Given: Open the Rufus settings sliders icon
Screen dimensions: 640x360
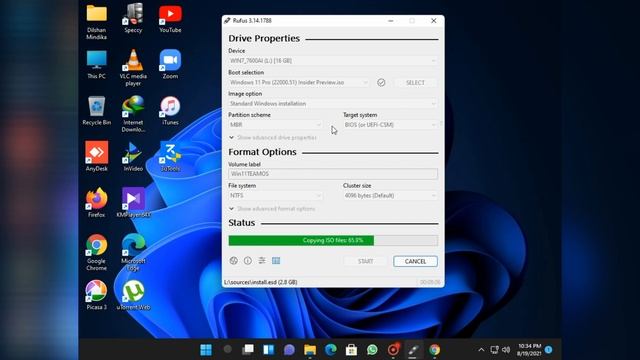Looking at the screenshot, I should [x=262, y=261].
